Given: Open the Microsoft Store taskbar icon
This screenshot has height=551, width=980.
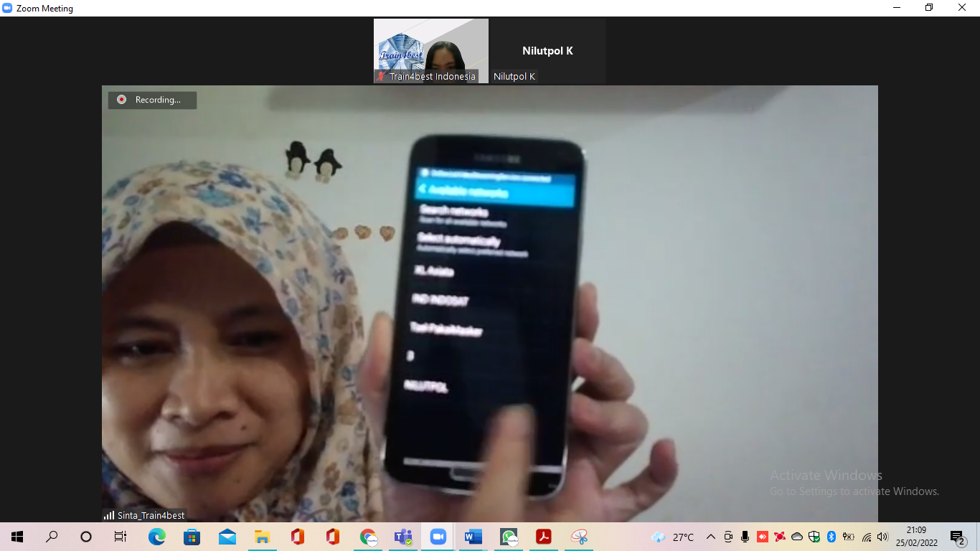Looking at the screenshot, I should (192, 537).
